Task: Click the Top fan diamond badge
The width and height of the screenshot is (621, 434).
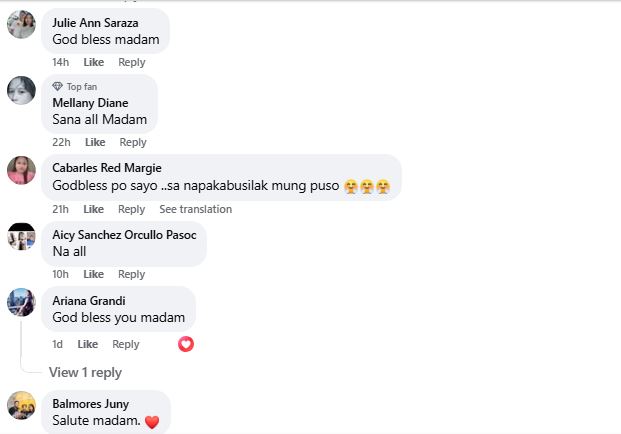Action: pos(58,87)
